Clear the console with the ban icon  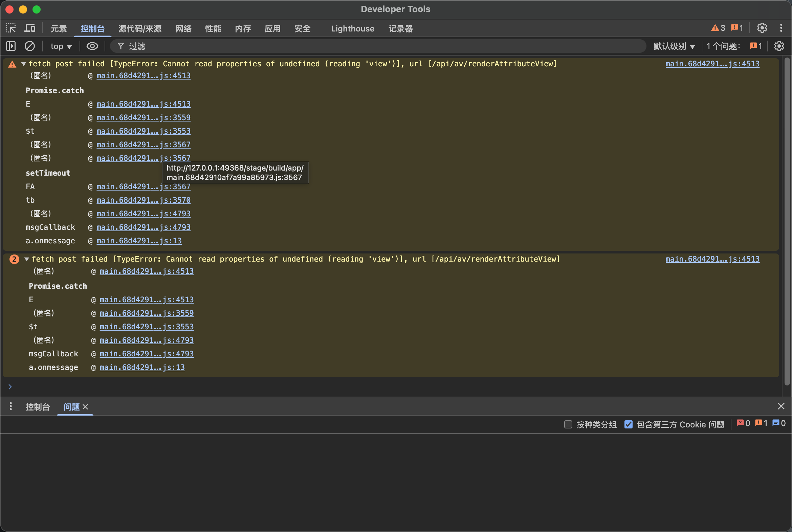coord(30,46)
